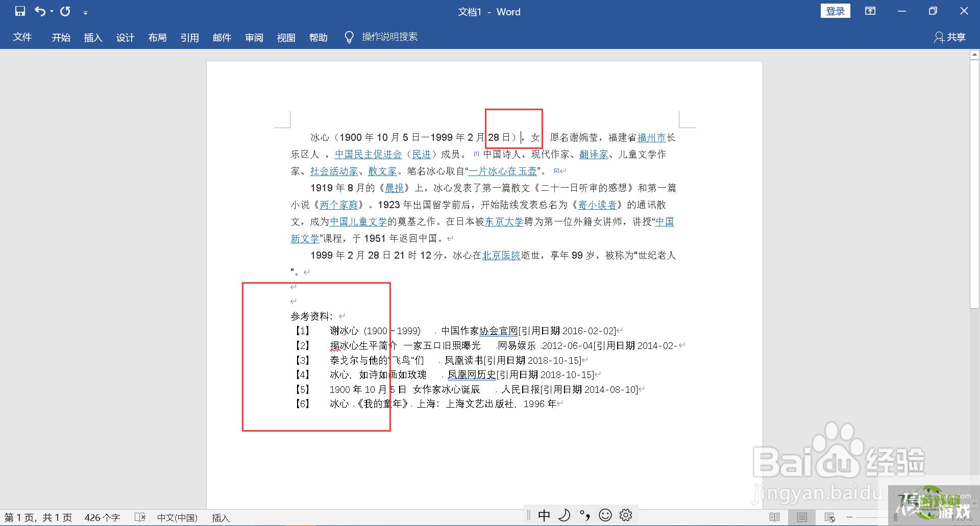Open IME settings gear icon
980x526 pixels.
[x=626, y=515]
